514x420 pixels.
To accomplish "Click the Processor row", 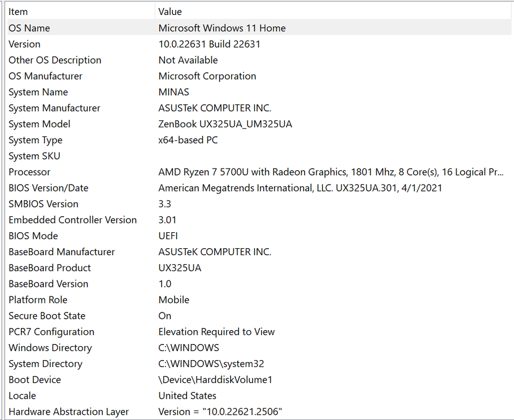I will click(x=29, y=172).
